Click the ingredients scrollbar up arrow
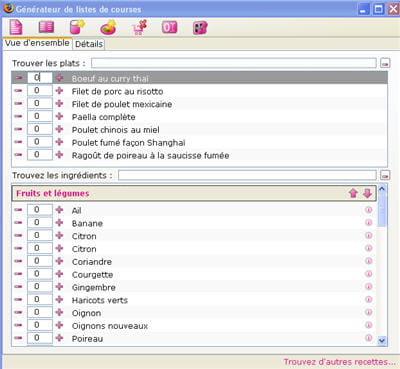The image size is (400, 369). [382, 189]
